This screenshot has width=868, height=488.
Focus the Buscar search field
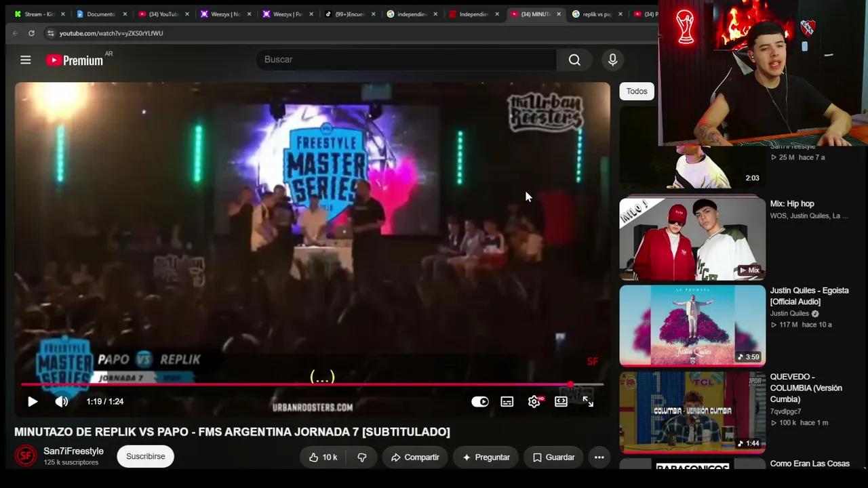click(407, 60)
